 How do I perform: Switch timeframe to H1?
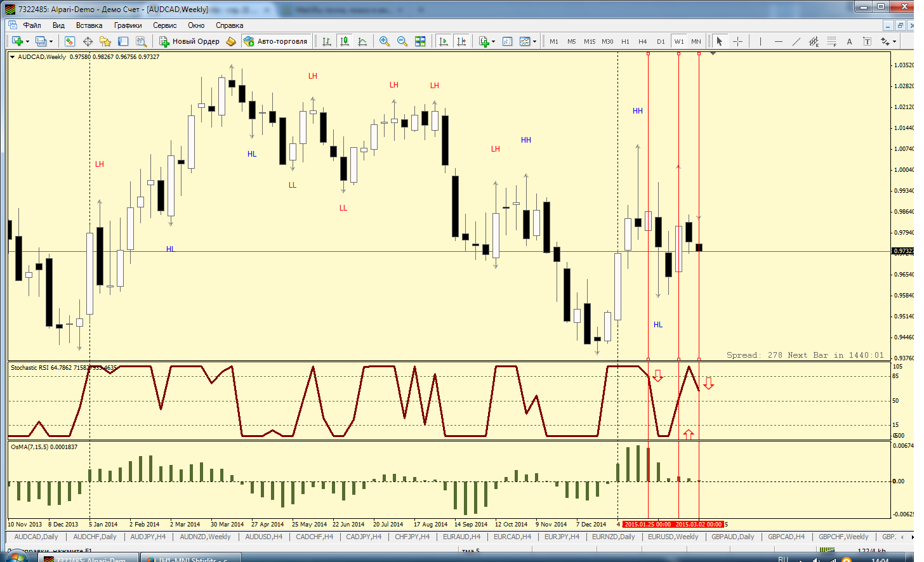pyautogui.click(x=625, y=41)
